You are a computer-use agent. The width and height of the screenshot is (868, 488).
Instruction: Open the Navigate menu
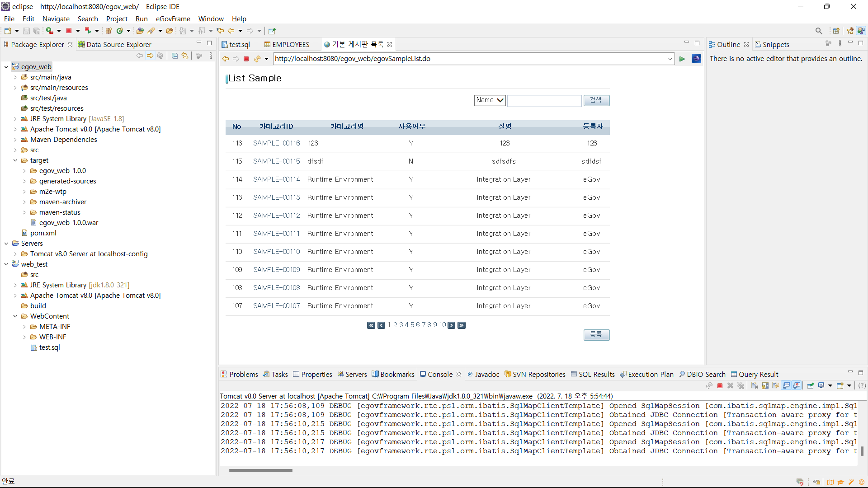pyautogui.click(x=56, y=19)
